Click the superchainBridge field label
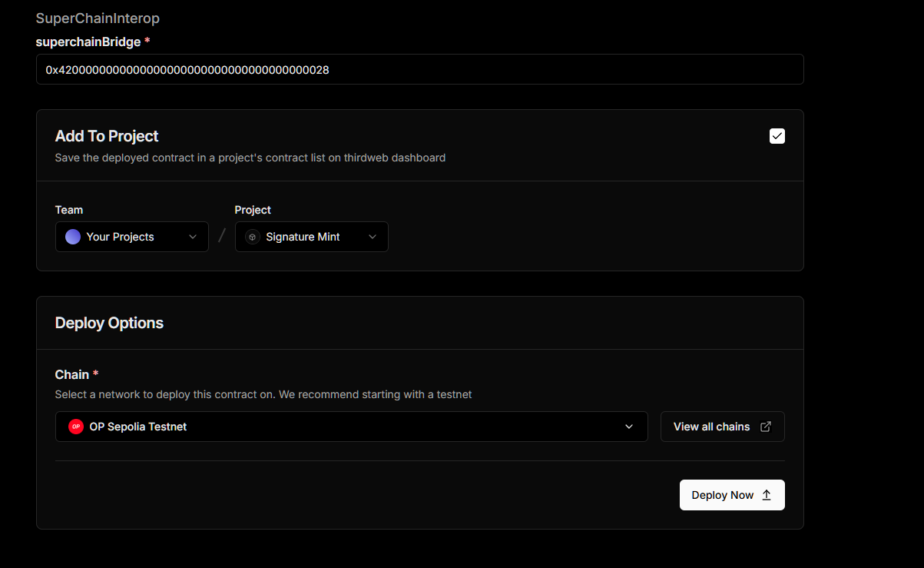This screenshot has width=924, height=568. coord(88,42)
